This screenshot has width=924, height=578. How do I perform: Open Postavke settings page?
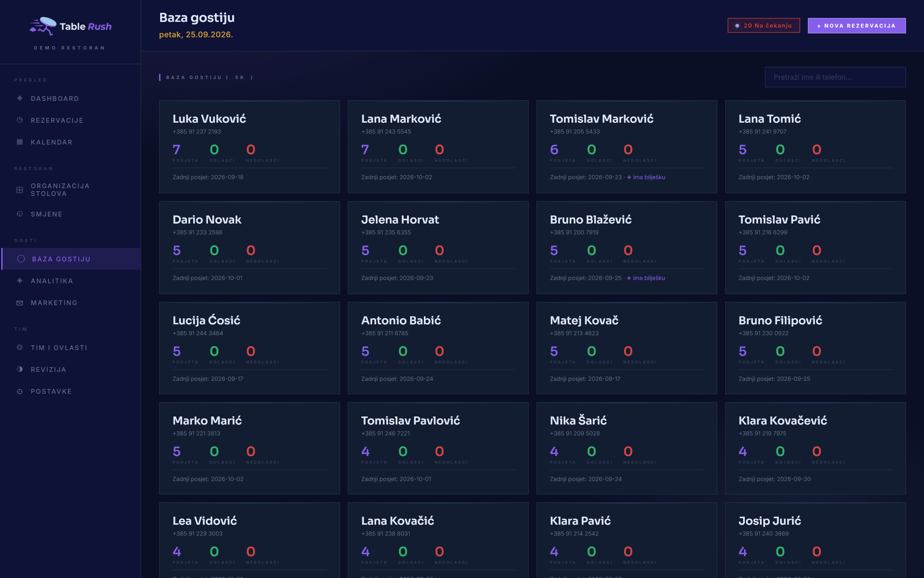point(71,391)
